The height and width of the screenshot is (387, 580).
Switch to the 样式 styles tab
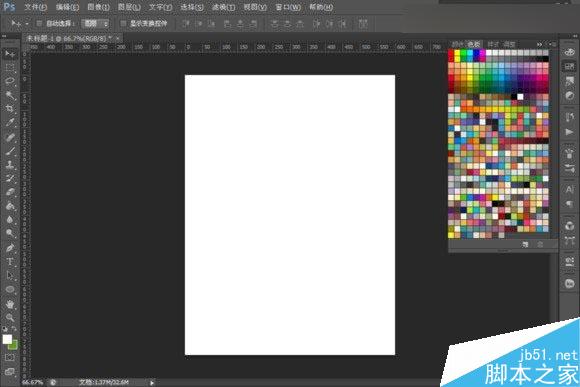tap(493, 44)
